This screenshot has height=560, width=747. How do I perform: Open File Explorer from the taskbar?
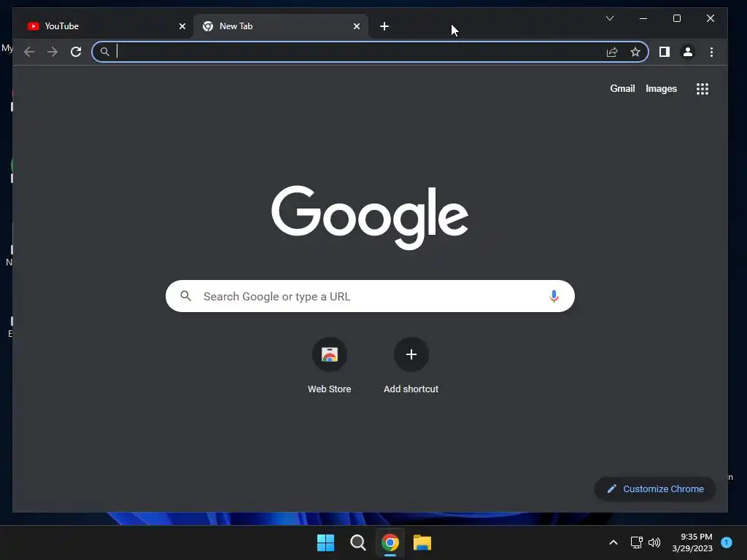[x=422, y=542]
